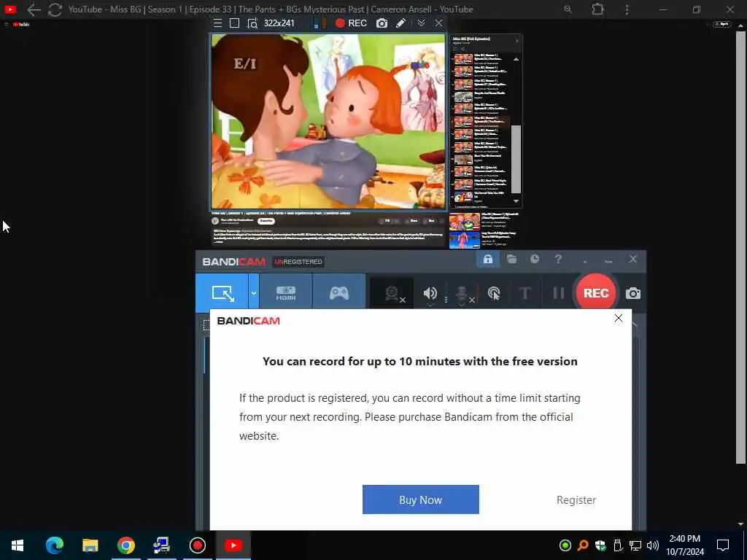The image size is (747, 560).
Task: Select rectangle area mode in the recording bar
Action: tap(234, 23)
